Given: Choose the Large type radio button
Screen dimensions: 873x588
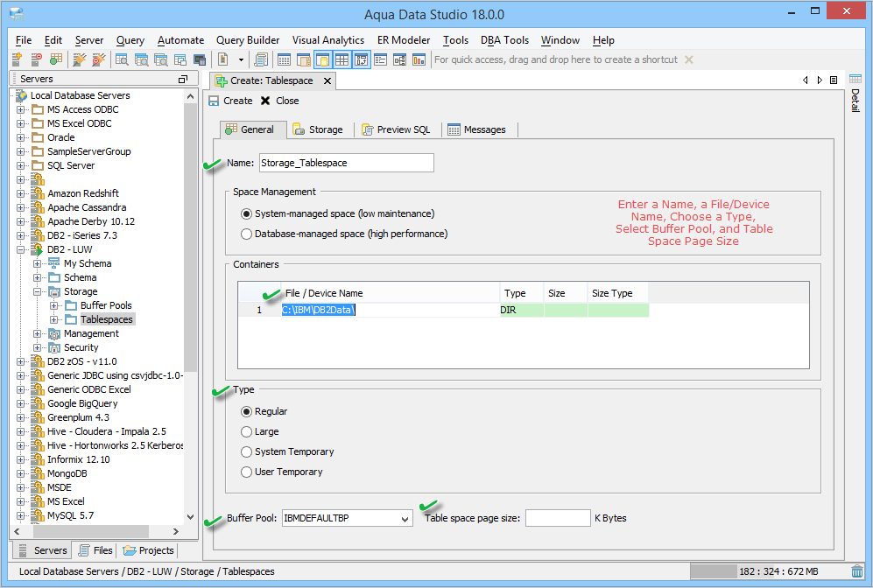Looking at the screenshot, I should click(246, 431).
